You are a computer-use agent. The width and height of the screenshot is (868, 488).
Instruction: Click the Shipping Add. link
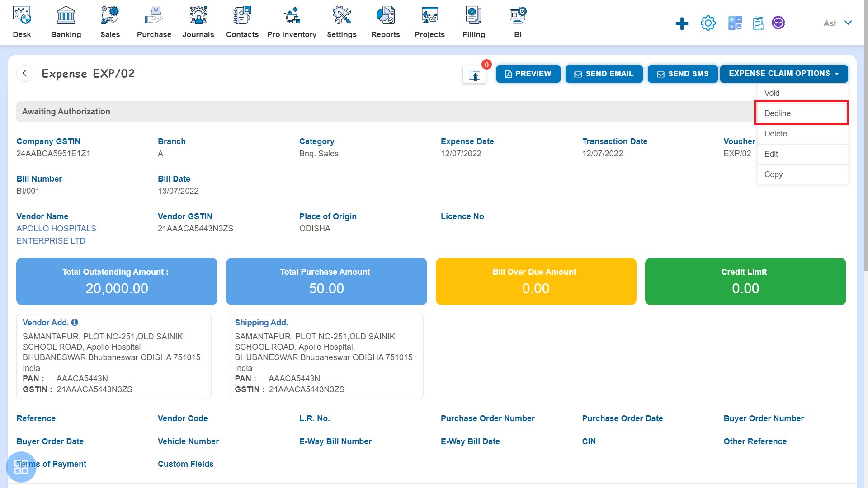tap(261, 322)
